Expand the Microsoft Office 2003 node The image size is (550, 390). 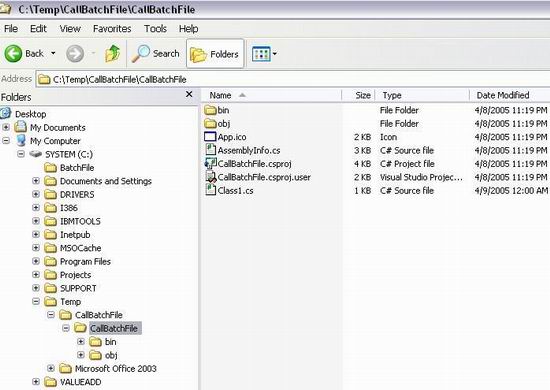tap(51, 368)
